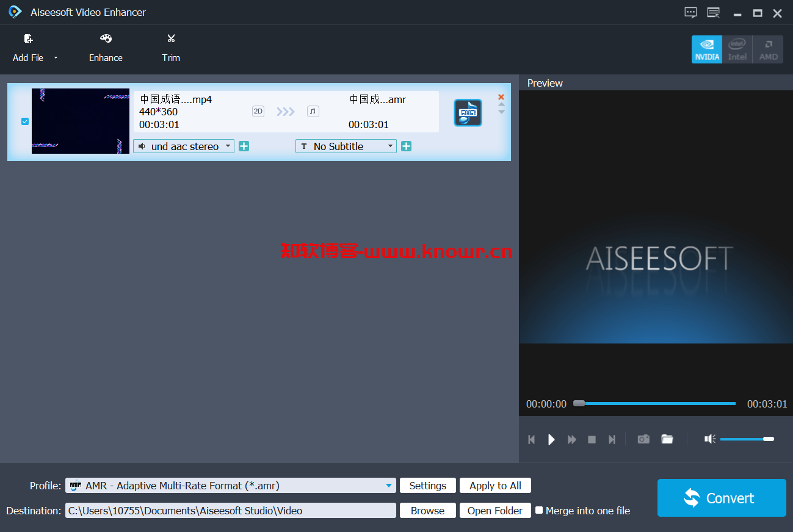Toggle NVIDIA acceleration
This screenshot has height=532, width=793.
707,49
